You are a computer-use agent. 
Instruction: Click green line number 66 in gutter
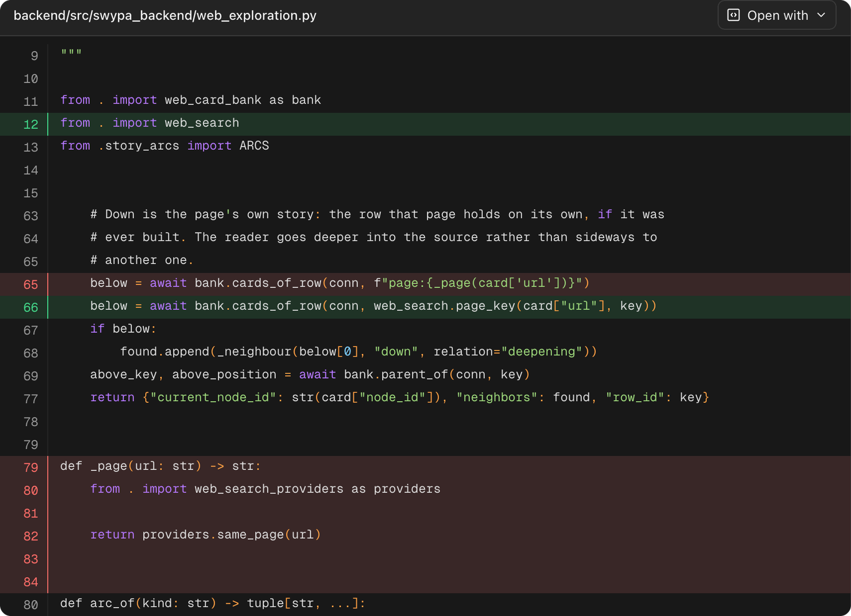[31, 307]
